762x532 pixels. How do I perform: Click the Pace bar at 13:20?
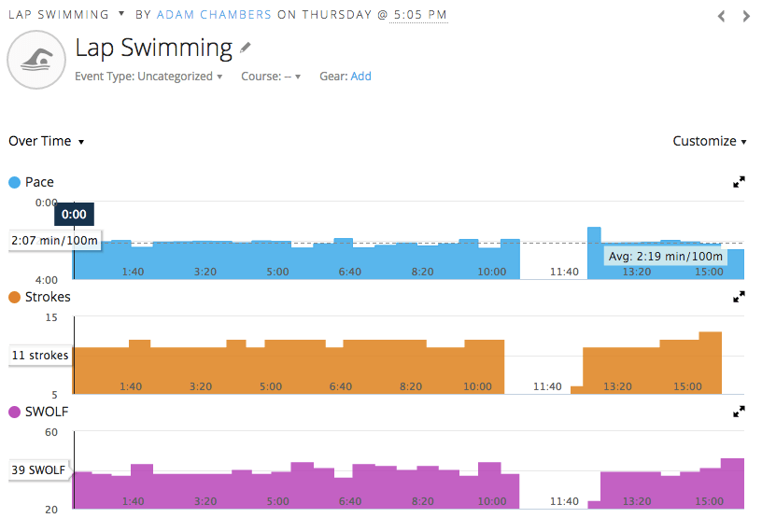click(x=637, y=261)
